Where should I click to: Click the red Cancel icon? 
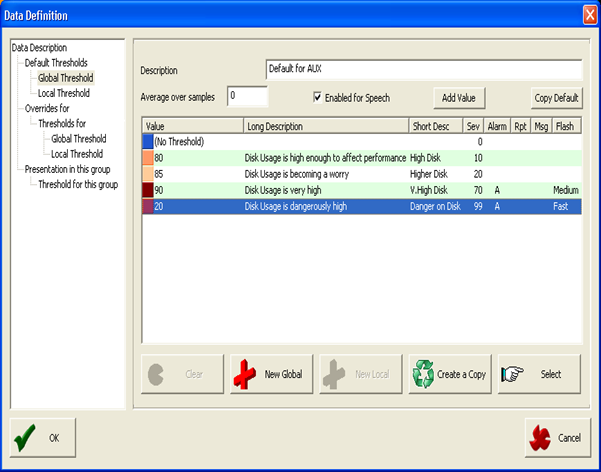pos(540,438)
